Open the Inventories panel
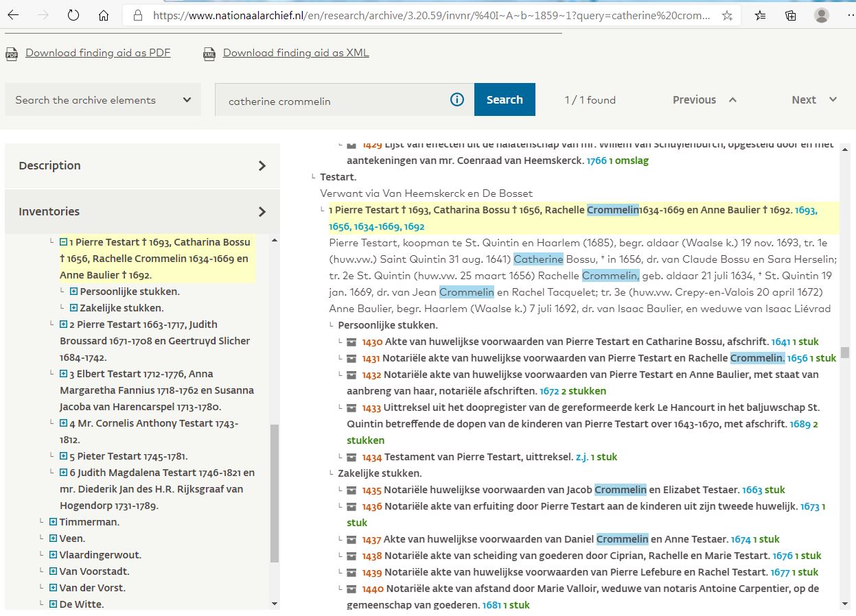This screenshot has width=856, height=616. pyautogui.click(x=142, y=211)
